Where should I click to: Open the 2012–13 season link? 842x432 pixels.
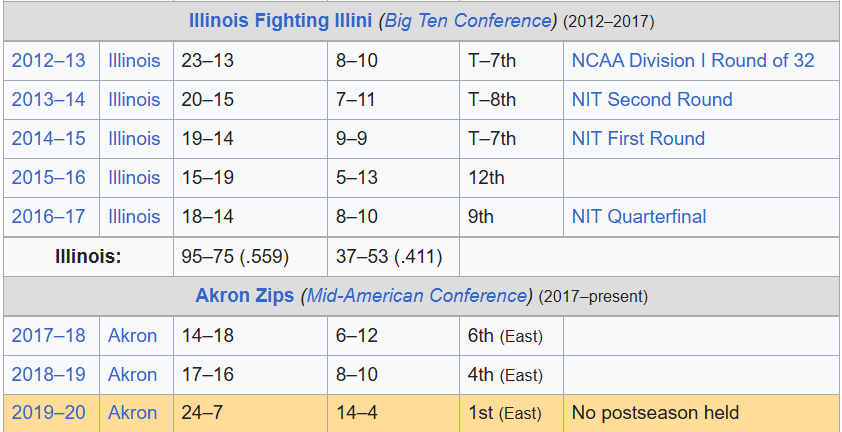pos(48,61)
